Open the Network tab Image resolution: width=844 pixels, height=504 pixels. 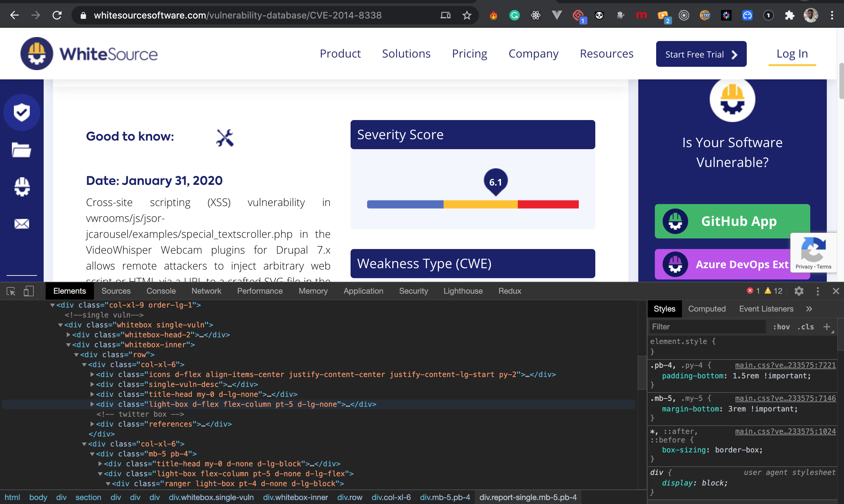pos(206,291)
